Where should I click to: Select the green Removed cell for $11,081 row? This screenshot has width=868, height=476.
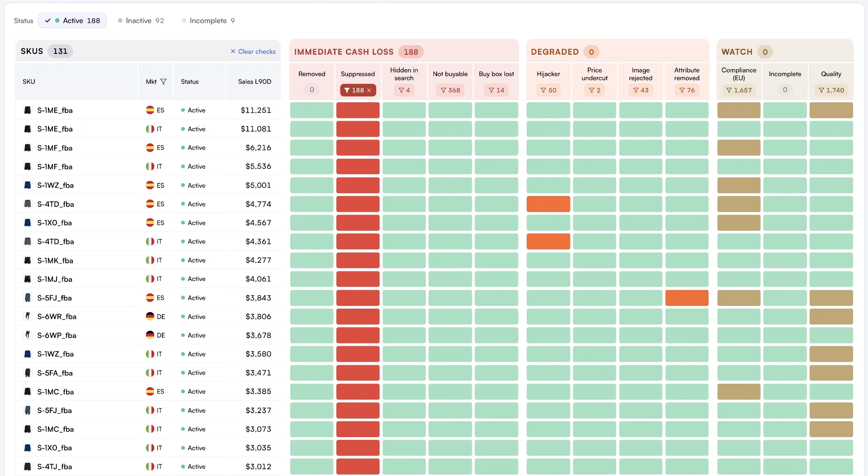tap(311, 129)
